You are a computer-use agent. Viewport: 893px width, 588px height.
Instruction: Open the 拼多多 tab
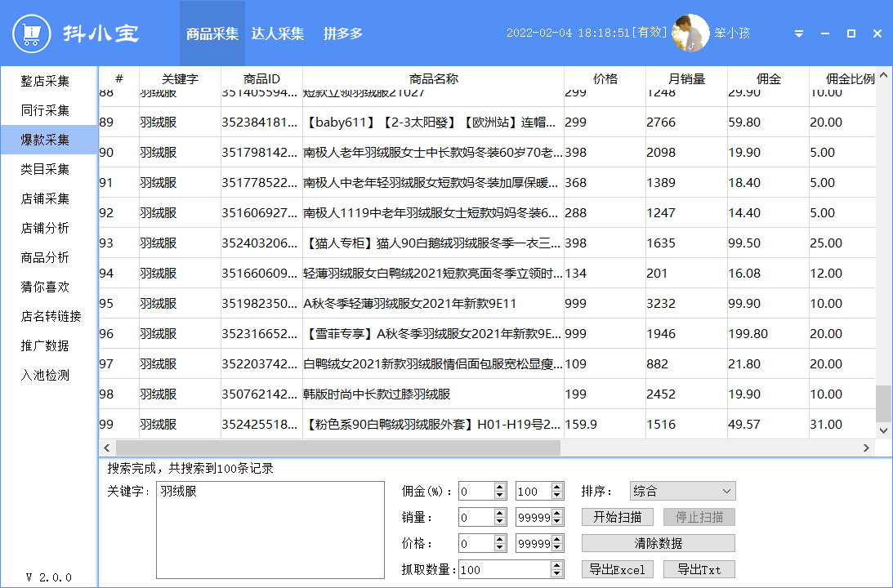coord(343,33)
